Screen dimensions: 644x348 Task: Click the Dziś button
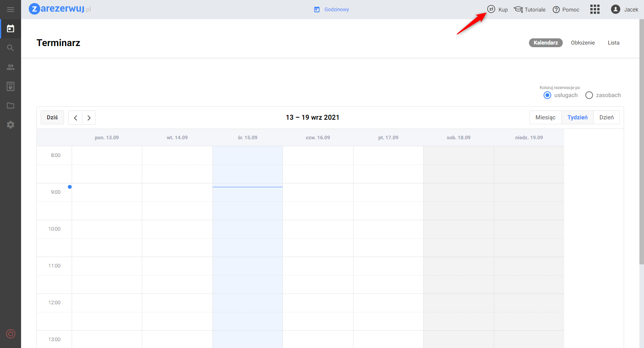coord(52,117)
